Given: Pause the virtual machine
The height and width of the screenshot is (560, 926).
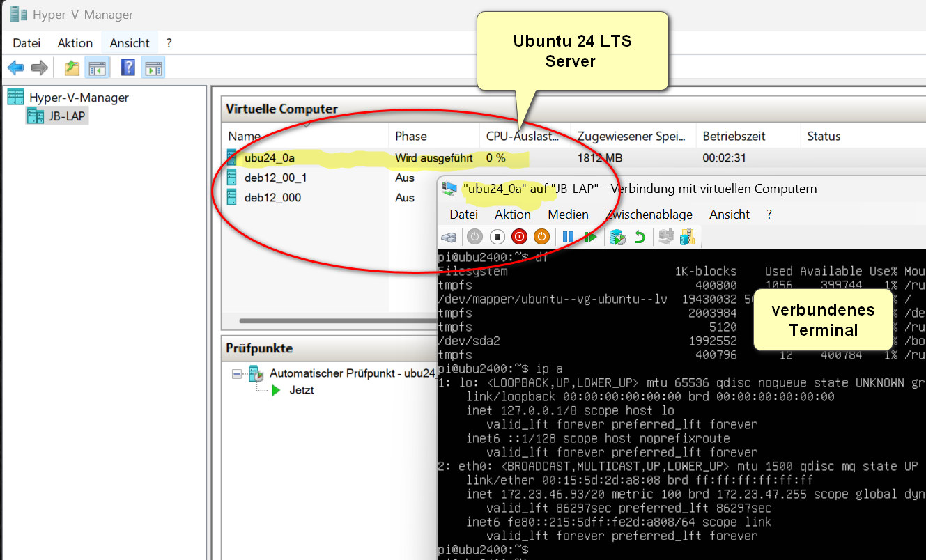Looking at the screenshot, I should tap(568, 237).
